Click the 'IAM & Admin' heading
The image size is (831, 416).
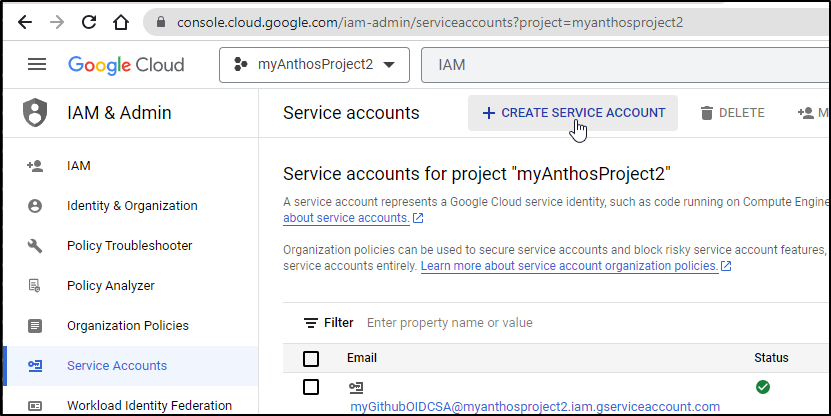pos(119,113)
